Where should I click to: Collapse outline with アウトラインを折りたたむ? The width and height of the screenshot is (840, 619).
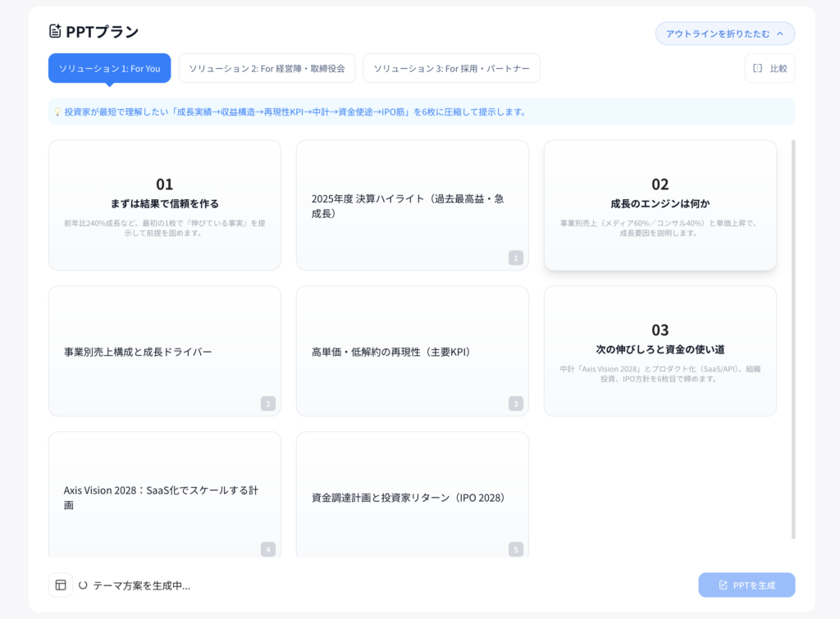coord(724,34)
